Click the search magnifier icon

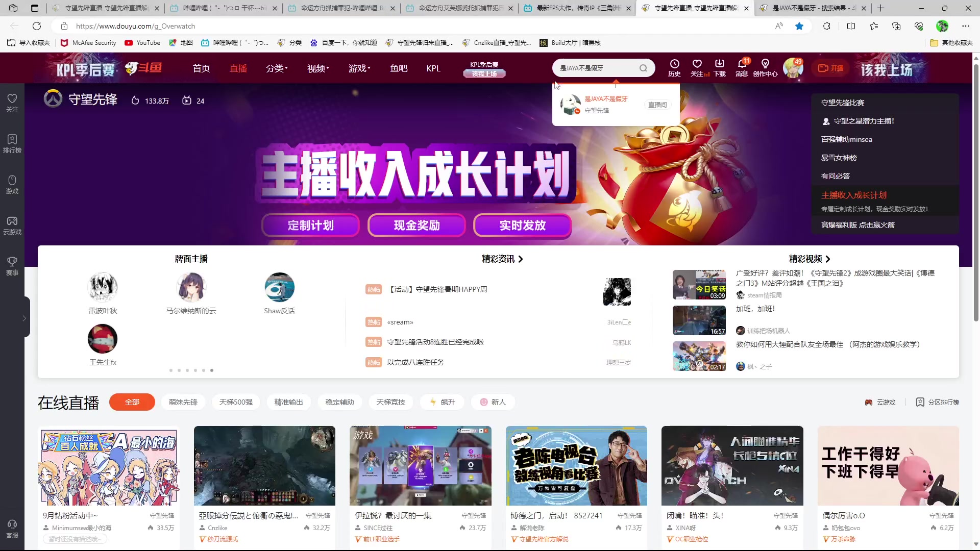point(644,67)
